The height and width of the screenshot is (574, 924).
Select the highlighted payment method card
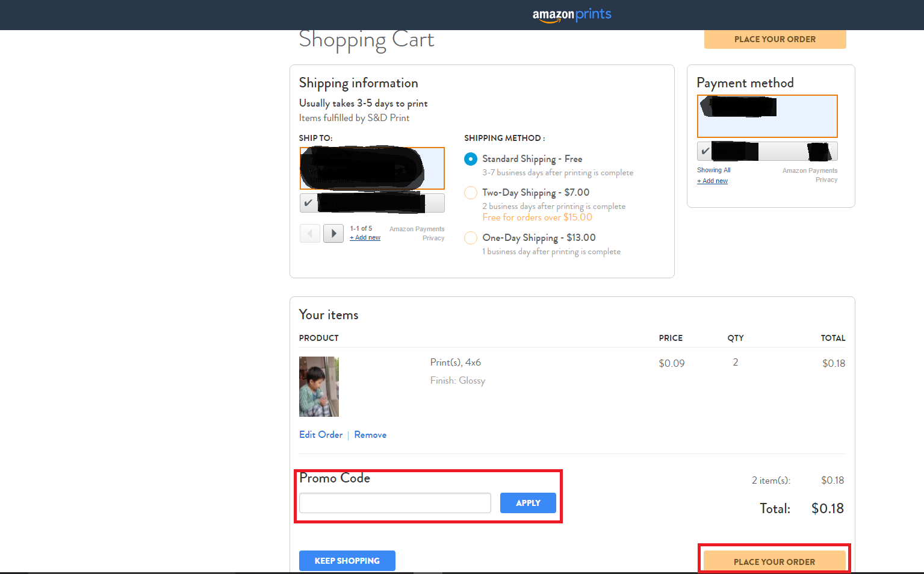[x=767, y=116]
